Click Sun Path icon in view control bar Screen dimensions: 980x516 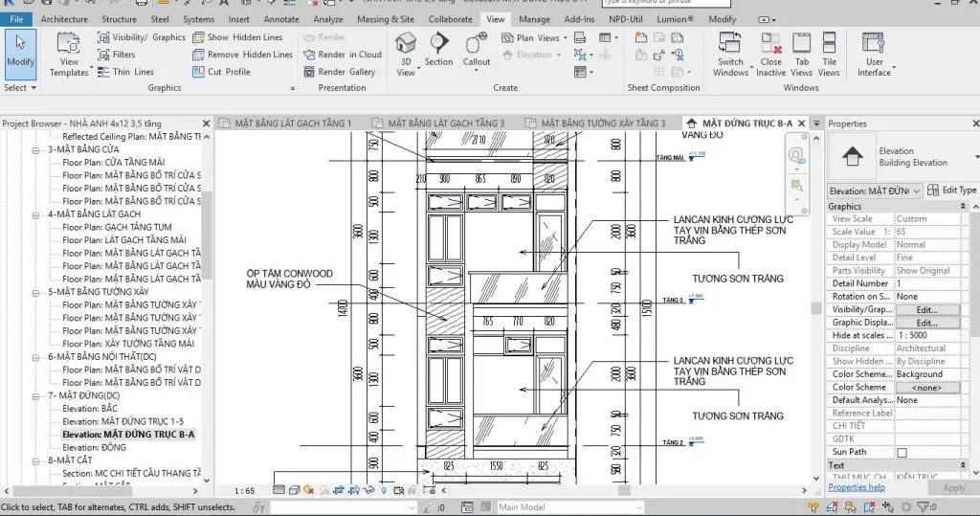pyautogui.click(x=308, y=490)
